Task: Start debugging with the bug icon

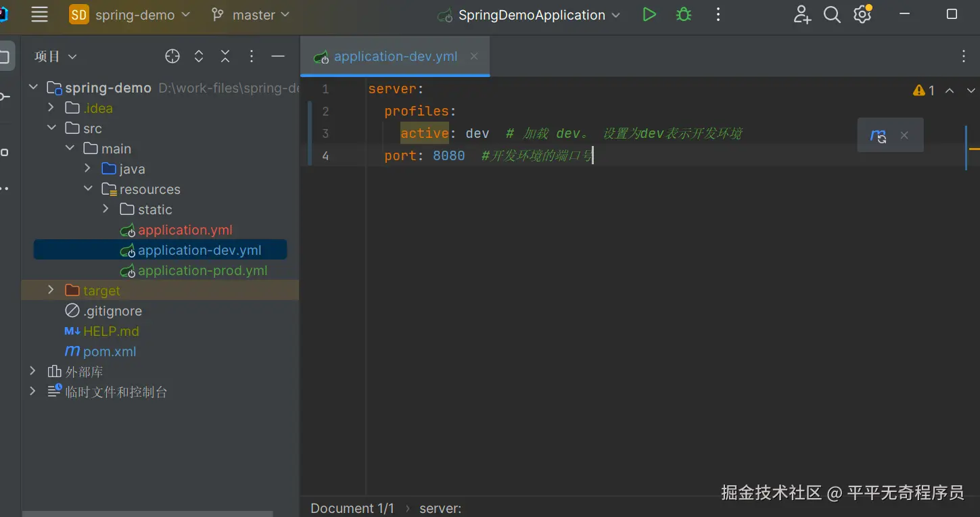Action: tap(684, 15)
